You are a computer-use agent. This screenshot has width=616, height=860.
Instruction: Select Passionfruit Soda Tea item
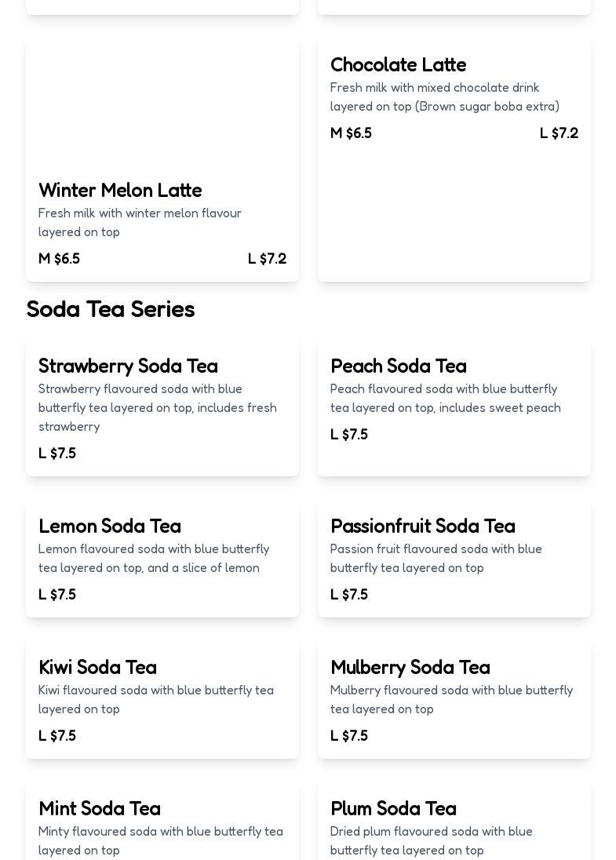coord(422,527)
